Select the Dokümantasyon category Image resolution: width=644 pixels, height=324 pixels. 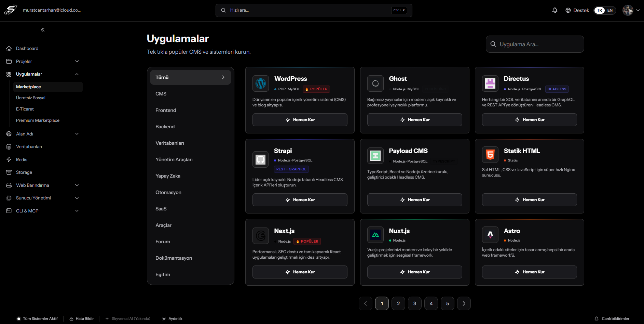click(191, 258)
